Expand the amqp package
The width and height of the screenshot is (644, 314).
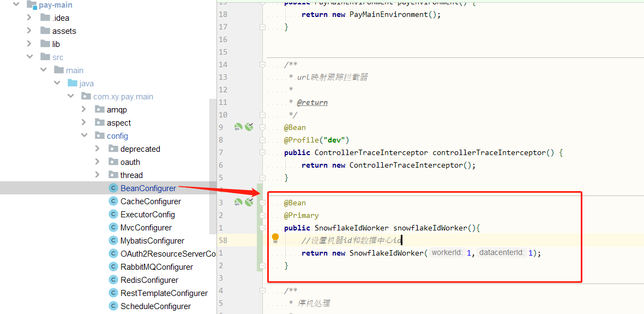[x=84, y=109]
